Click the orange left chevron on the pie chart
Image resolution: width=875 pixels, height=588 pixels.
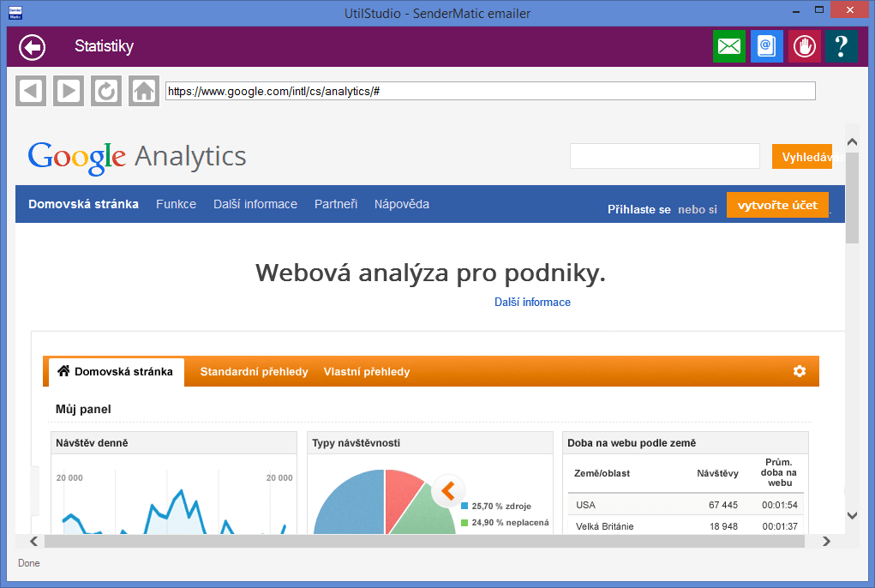point(448,491)
